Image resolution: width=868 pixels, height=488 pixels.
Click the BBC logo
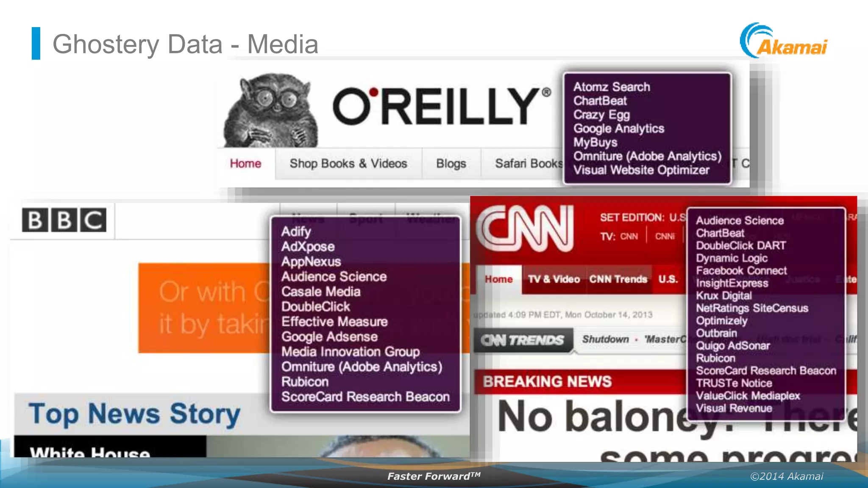pos(64,220)
